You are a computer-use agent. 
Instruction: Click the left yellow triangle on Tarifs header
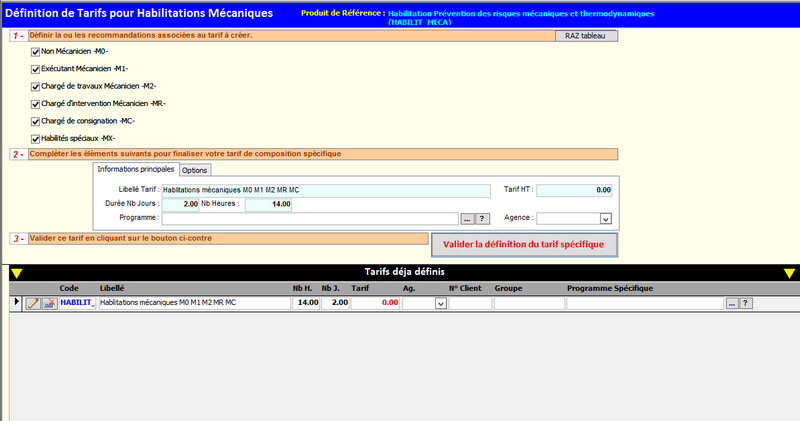point(15,273)
